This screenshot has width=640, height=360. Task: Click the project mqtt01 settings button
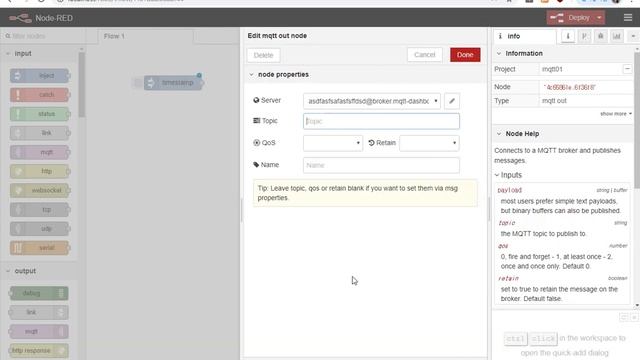click(x=627, y=69)
